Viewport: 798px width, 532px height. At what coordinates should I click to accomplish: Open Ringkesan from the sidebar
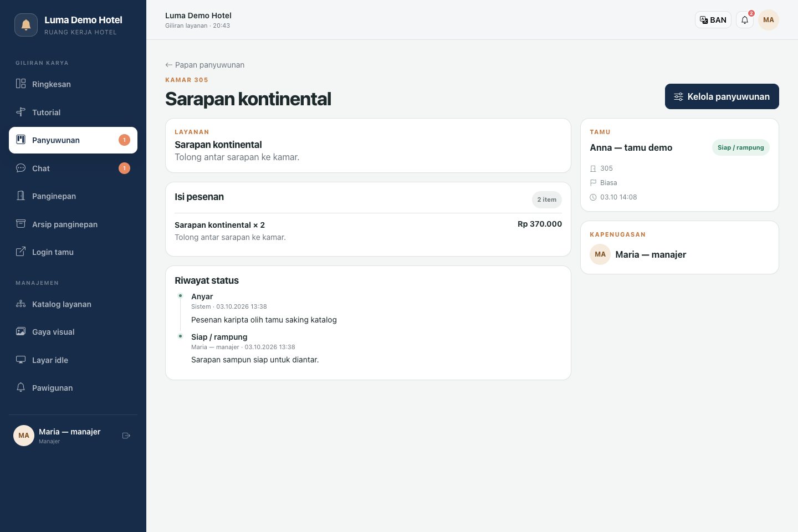coord(73,84)
